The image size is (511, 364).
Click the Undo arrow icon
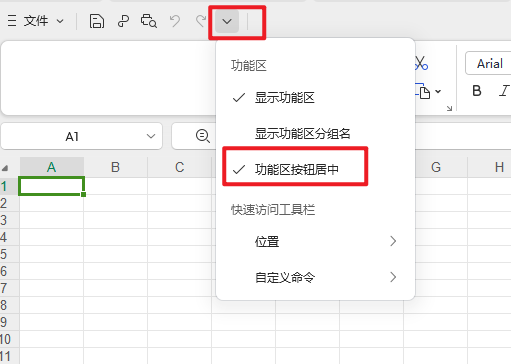pos(175,21)
